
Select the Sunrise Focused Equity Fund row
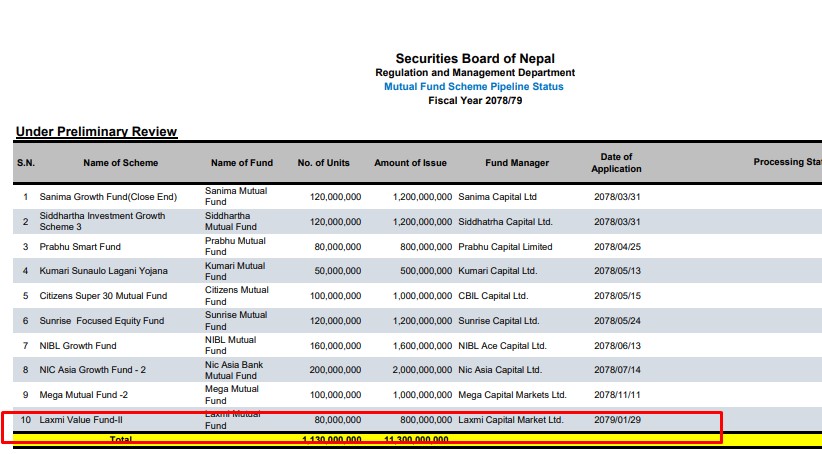[103, 321]
